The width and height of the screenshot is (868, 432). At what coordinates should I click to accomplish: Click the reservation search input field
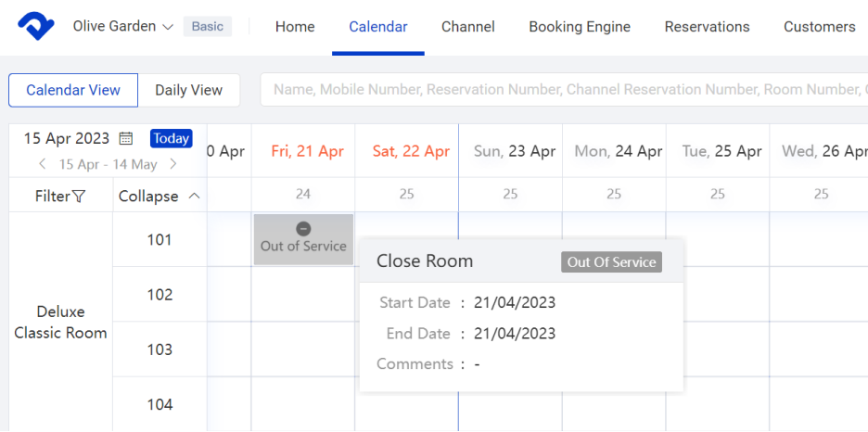[564, 90]
